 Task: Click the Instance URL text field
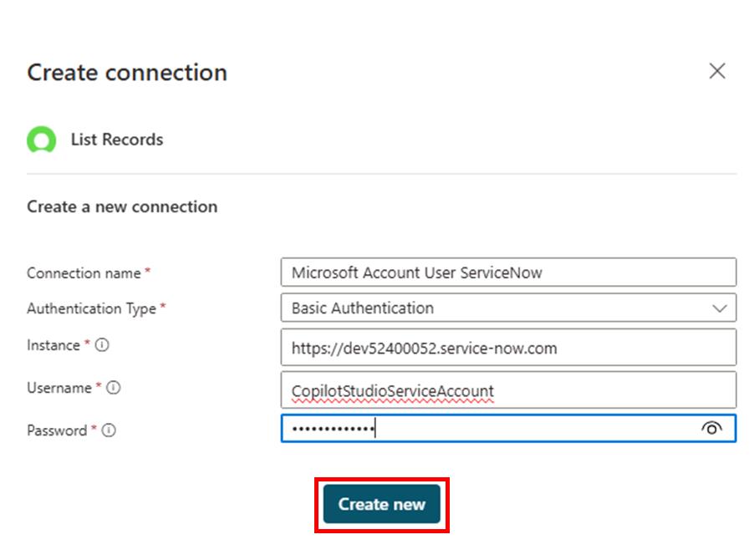(x=508, y=348)
